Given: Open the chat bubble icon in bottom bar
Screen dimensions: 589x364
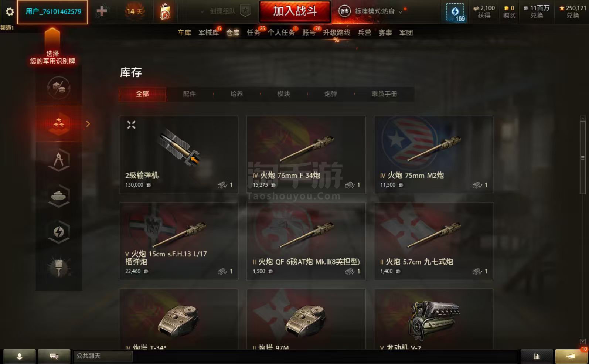Looking at the screenshot, I should click(x=54, y=356).
